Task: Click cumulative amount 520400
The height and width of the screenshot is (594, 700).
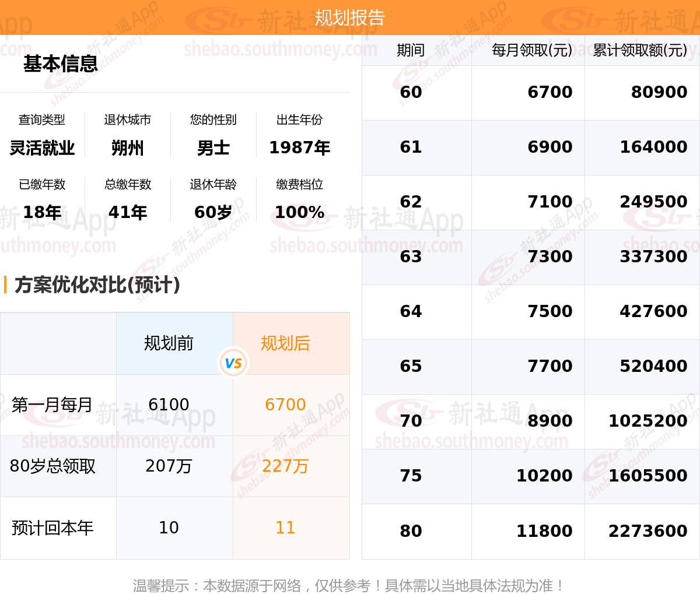Action: click(653, 366)
